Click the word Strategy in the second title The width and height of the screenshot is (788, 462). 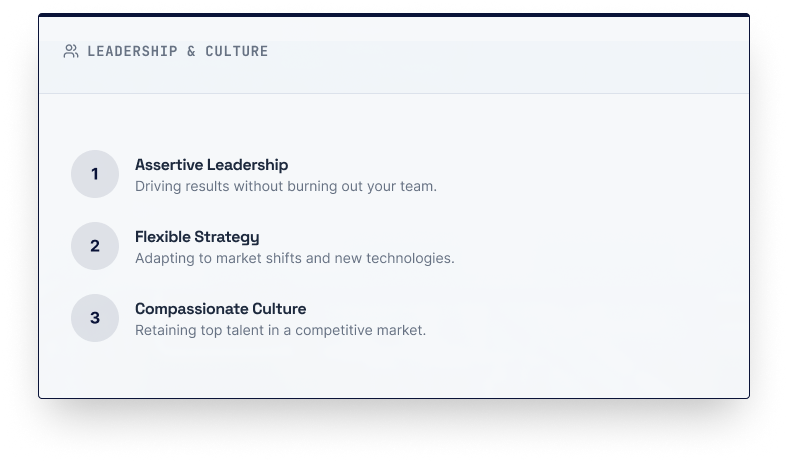pyautogui.click(x=228, y=237)
